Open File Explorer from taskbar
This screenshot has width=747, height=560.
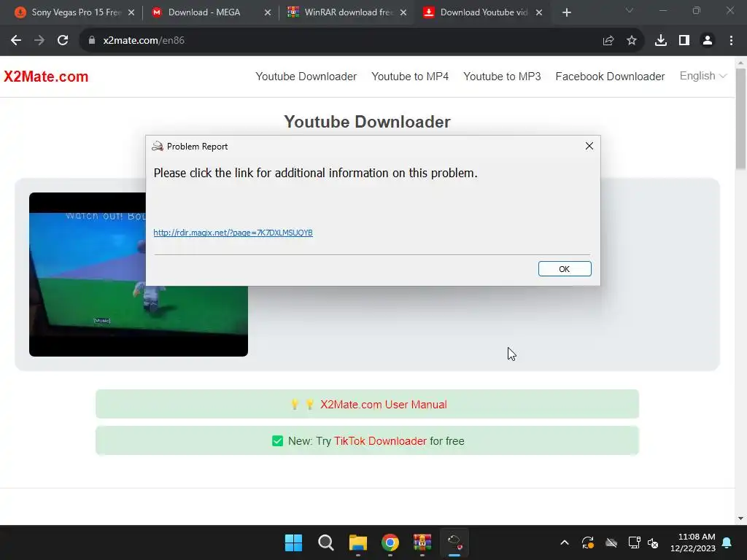click(x=357, y=542)
